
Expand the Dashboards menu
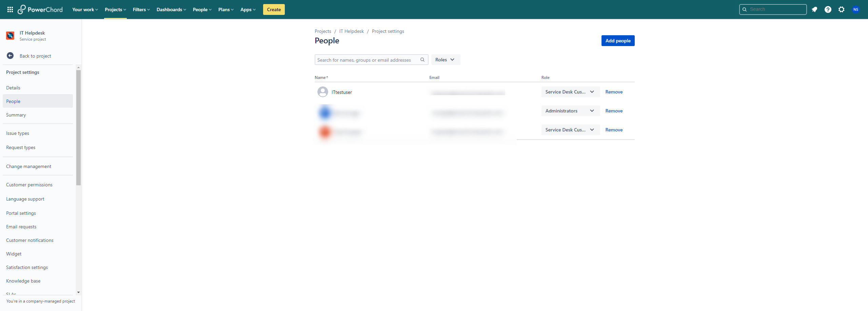tap(171, 9)
